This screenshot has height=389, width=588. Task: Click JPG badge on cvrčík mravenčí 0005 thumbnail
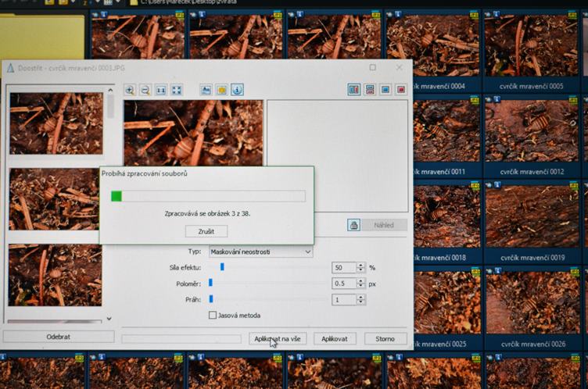click(572, 14)
